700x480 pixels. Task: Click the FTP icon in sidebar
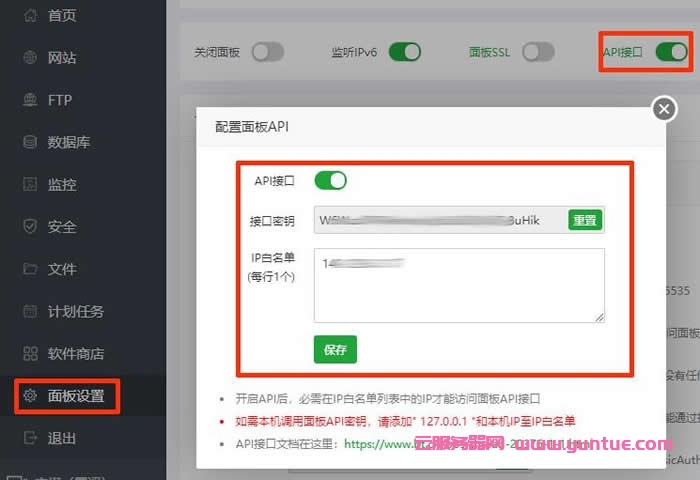pos(29,100)
